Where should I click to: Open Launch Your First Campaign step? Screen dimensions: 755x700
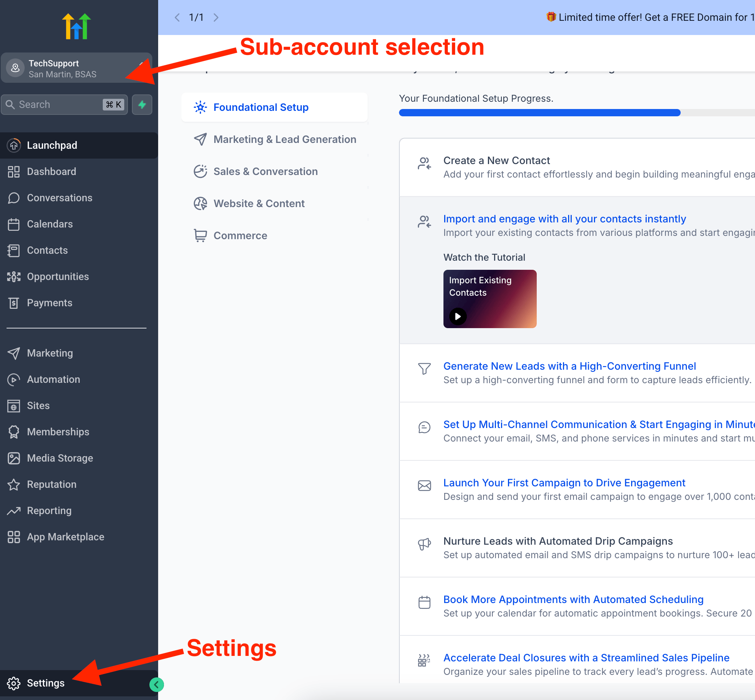click(577, 490)
